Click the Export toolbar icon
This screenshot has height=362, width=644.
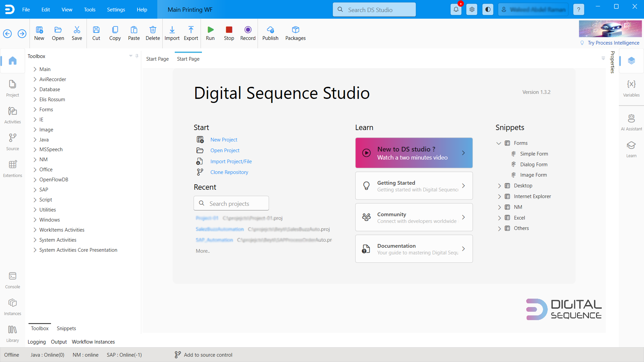point(191,33)
